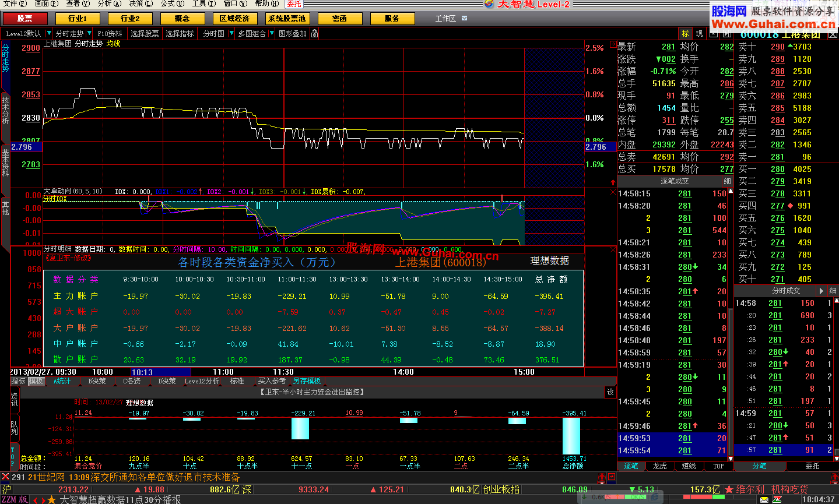Screen dimensions: 839x504
Task: Open the 文件 menu
Action: pos(15,3)
